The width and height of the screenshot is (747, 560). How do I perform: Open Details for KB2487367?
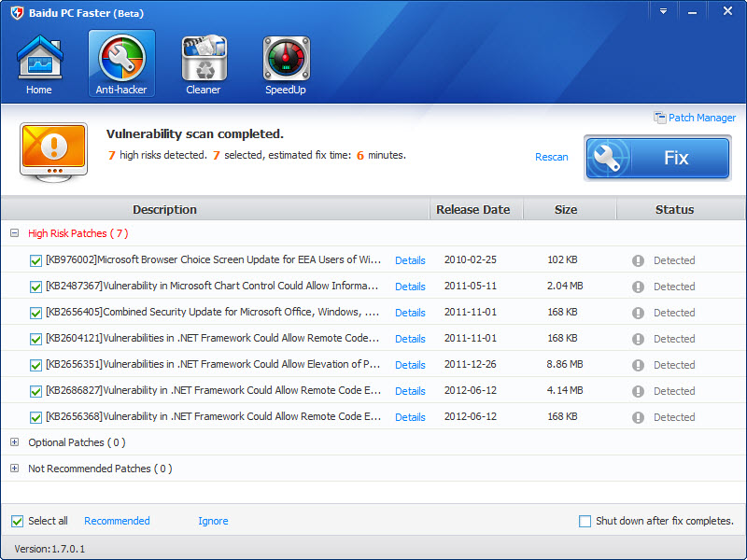(x=410, y=287)
